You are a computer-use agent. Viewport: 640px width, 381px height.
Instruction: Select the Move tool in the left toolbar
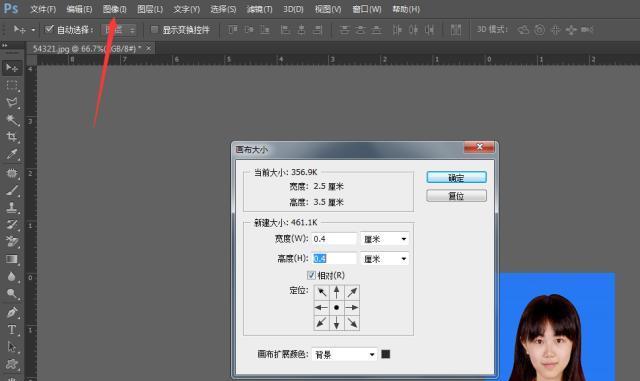click(x=12, y=67)
